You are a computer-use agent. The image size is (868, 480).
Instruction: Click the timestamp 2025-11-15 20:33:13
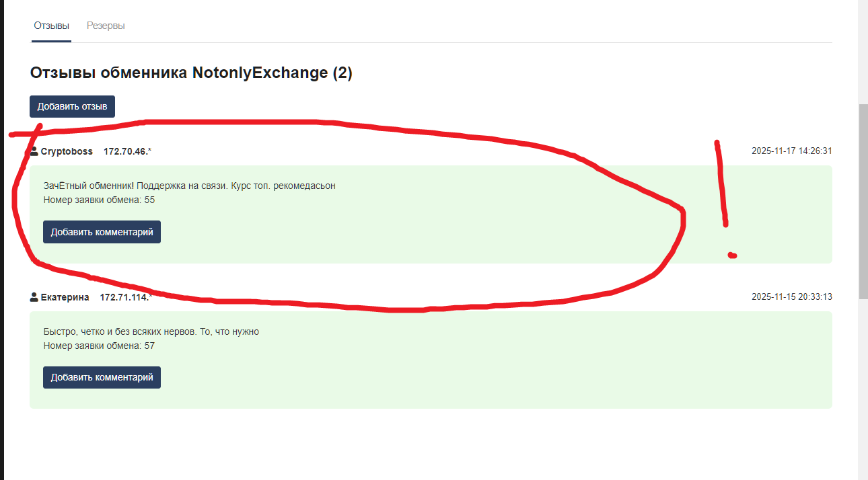click(x=792, y=296)
